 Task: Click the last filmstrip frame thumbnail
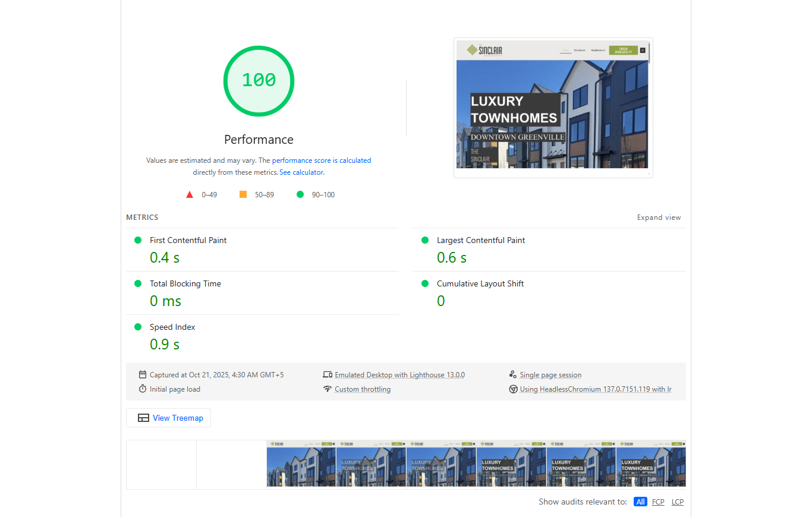[651, 464]
